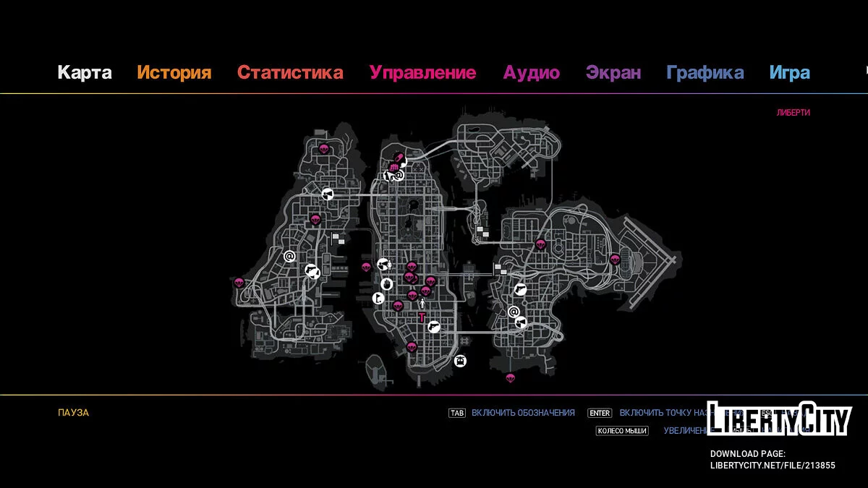Toggle map legend with Включить обозначения

(x=523, y=413)
